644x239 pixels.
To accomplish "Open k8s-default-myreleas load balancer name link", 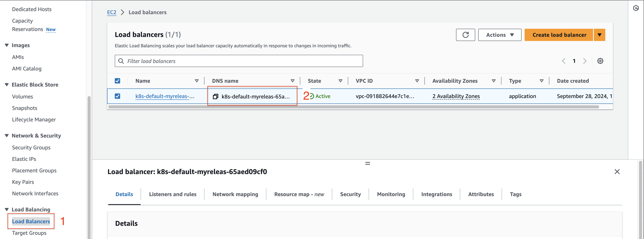I will coord(165,96).
